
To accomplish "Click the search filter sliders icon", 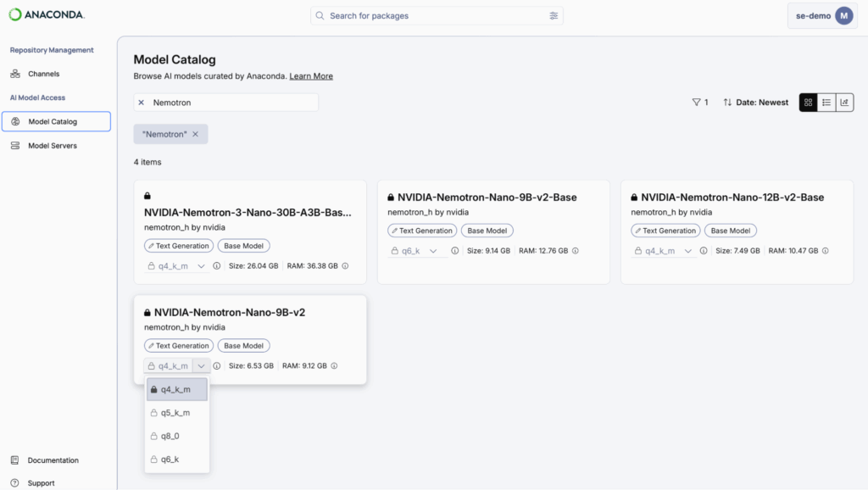I will [554, 16].
